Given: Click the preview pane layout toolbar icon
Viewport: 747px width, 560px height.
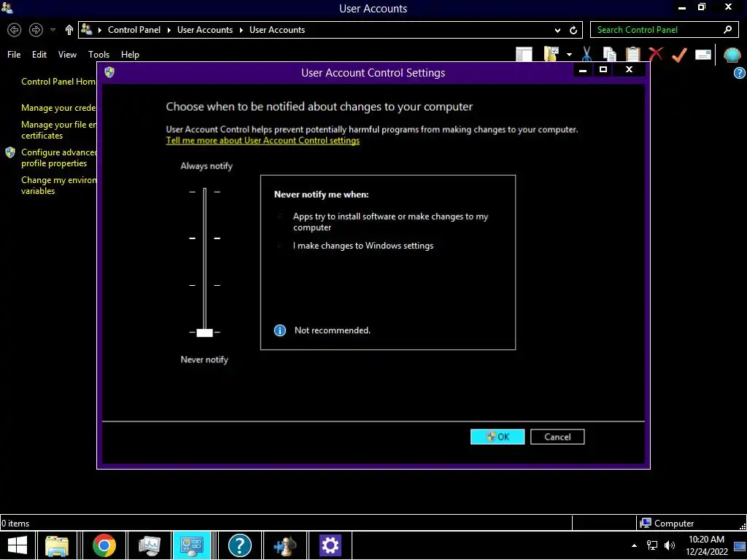Looking at the screenshot, I should tap(524, 54).
